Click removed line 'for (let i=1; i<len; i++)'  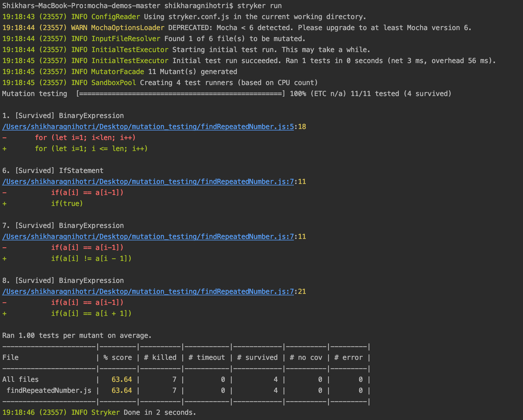tap(85, 138)
